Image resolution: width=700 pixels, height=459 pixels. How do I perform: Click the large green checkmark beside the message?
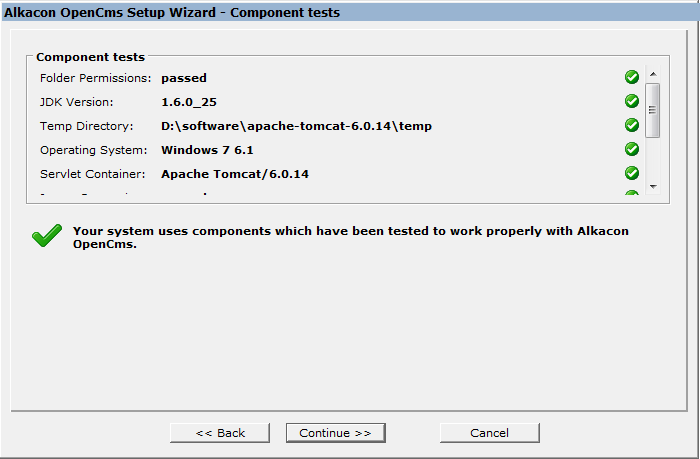(46, 236)
